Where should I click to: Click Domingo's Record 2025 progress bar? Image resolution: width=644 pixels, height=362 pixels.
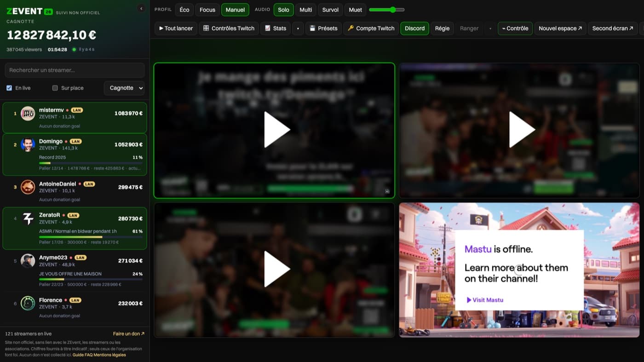[91, 163]
